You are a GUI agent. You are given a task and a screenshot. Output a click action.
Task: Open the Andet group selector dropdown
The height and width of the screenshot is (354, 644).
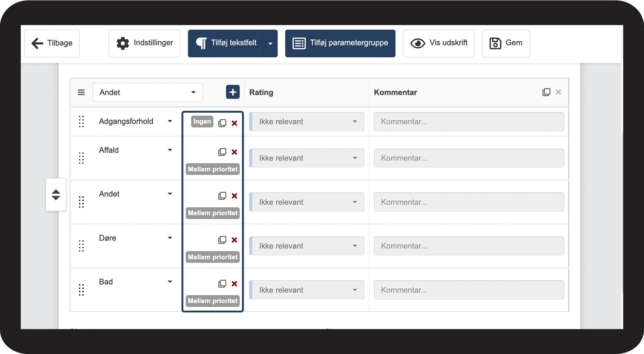147,92
